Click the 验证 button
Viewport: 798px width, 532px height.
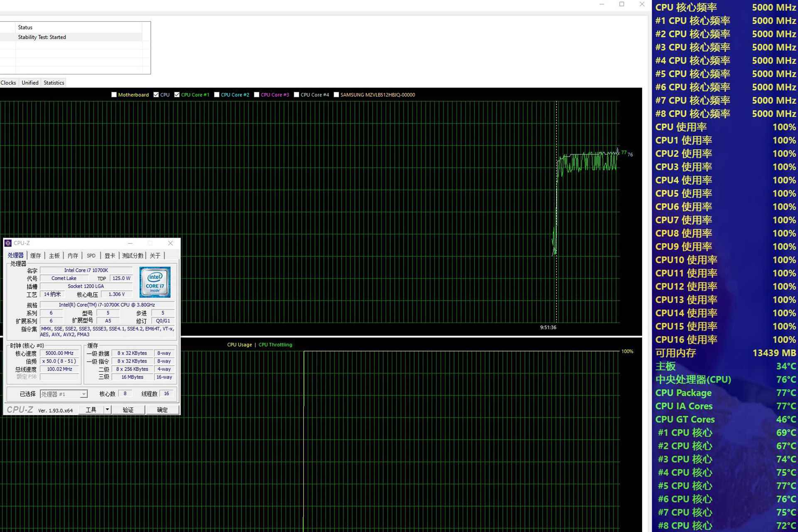click(x=128, y=410)
